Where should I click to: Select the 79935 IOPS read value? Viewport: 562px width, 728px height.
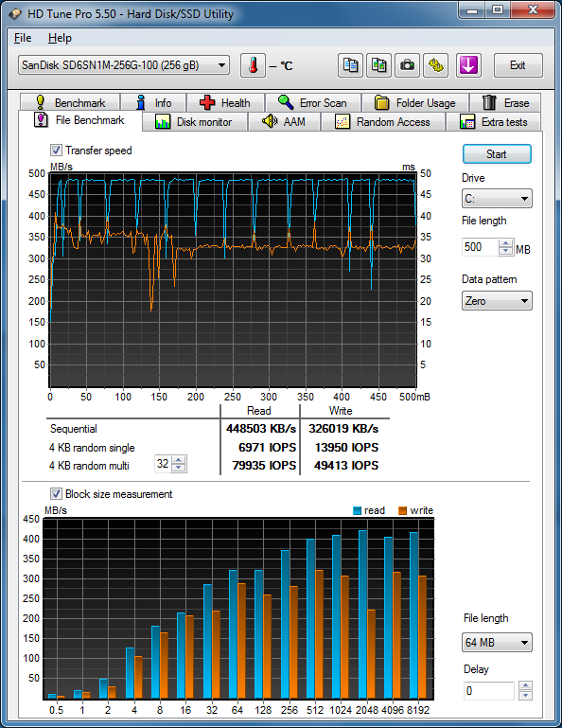[264, 466]
